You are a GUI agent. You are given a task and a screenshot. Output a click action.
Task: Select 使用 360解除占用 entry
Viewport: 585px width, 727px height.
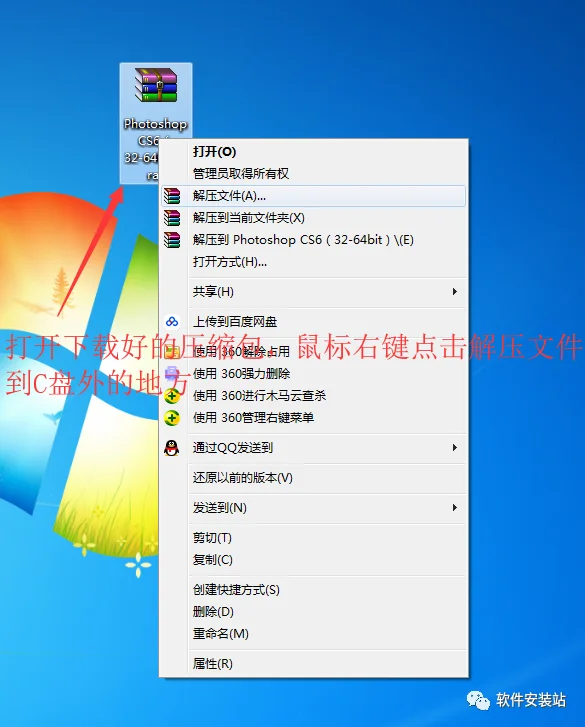click(x=313, y=351)
